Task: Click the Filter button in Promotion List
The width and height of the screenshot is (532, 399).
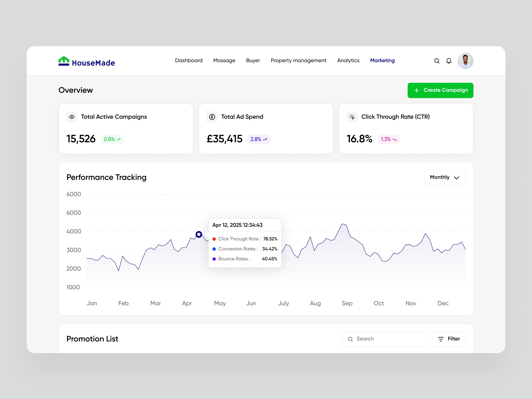Action: (x=448, y=339)
